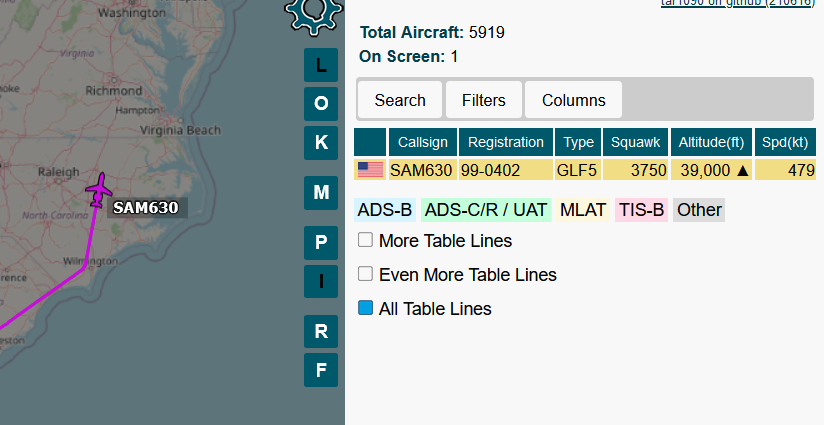Click the Raleigh label on map
The width and height of the screenshot is (824, 425).
(x=58, y=172)
